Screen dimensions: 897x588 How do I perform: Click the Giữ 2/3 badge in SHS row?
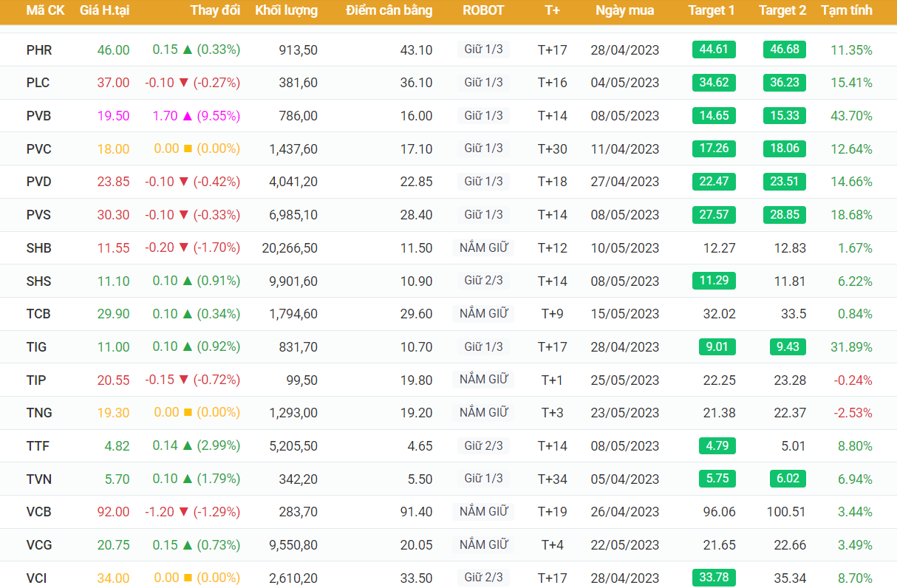(483, 281)
